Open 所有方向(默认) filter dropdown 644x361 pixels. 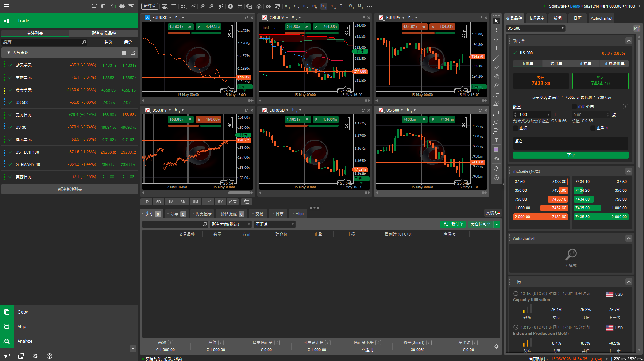pos(231,224)
